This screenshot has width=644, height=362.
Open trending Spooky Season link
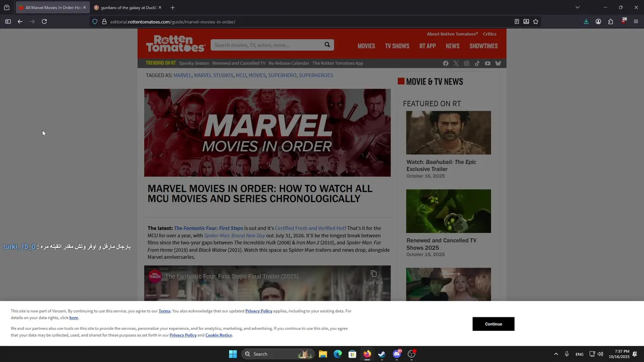(194, 63)
